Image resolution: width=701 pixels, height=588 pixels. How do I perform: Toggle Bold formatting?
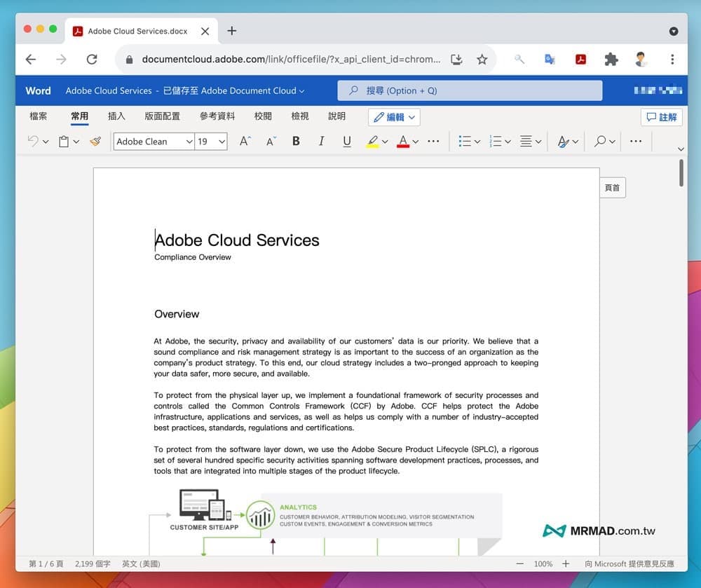[x=296, y=141]
